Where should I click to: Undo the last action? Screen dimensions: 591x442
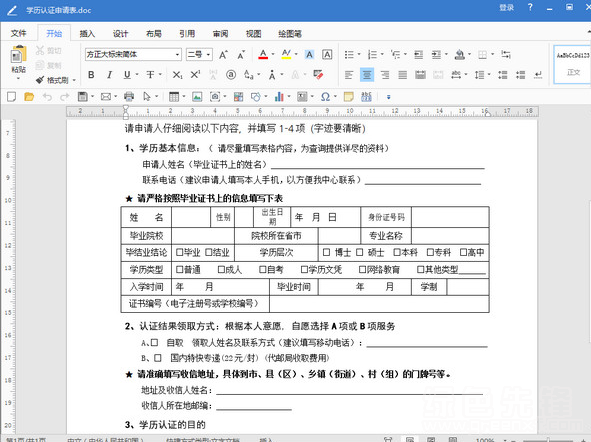point(47,97)
